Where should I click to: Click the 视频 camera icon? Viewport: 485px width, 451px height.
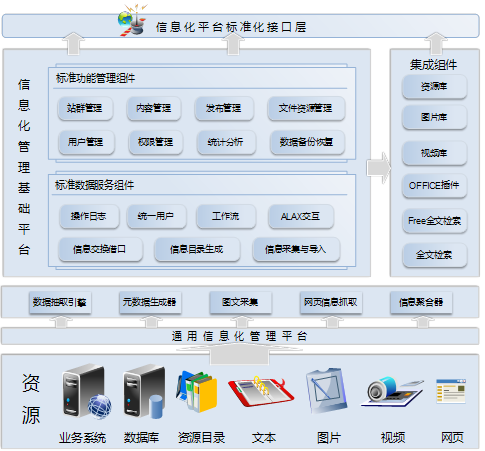[392, 391]
